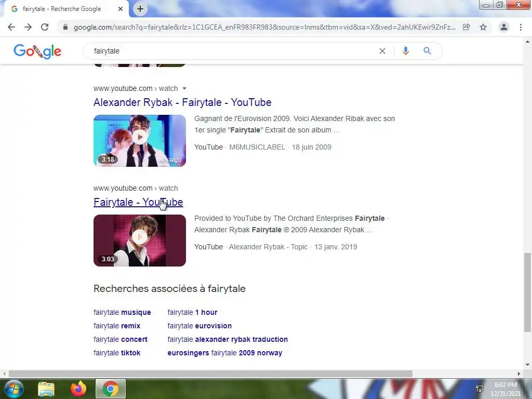532x399 pixels.
Task: Expand the dropdown arrow beside youtube.com watch
Action: tap(184, 88)
